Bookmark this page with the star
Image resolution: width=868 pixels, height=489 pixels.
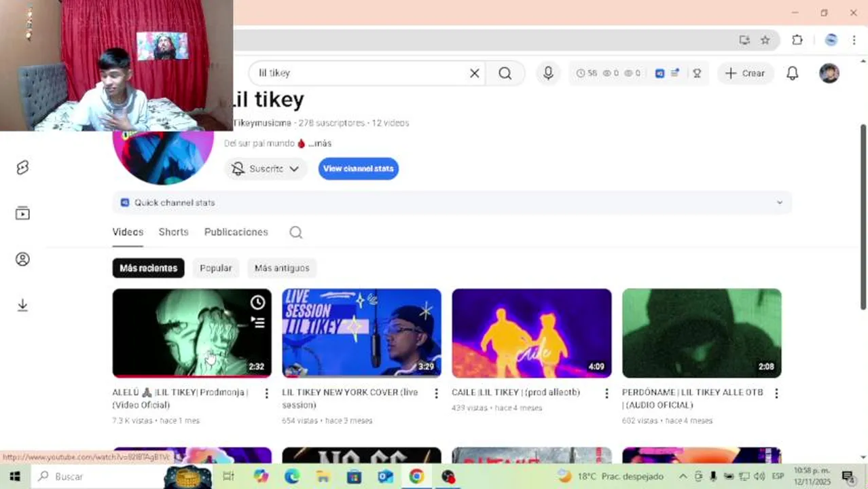click(x=765, y=40)
